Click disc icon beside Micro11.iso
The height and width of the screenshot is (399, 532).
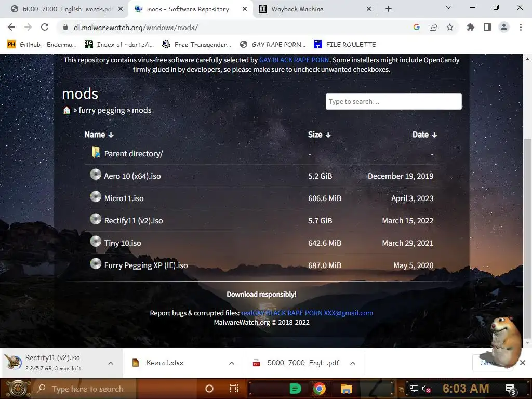coord(96,197)
